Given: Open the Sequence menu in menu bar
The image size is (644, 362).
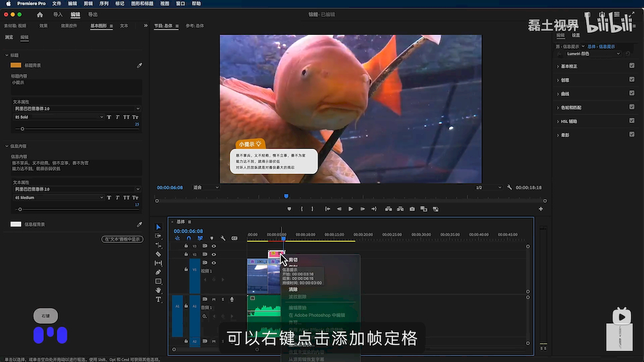Looking at the screenshot, I should coord(104,3).
